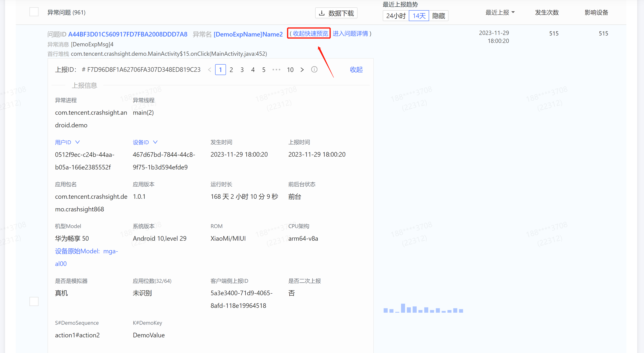The image size is (644, 353).
Task: Open 进入问题详情 link
Action: tap(350, 33)
